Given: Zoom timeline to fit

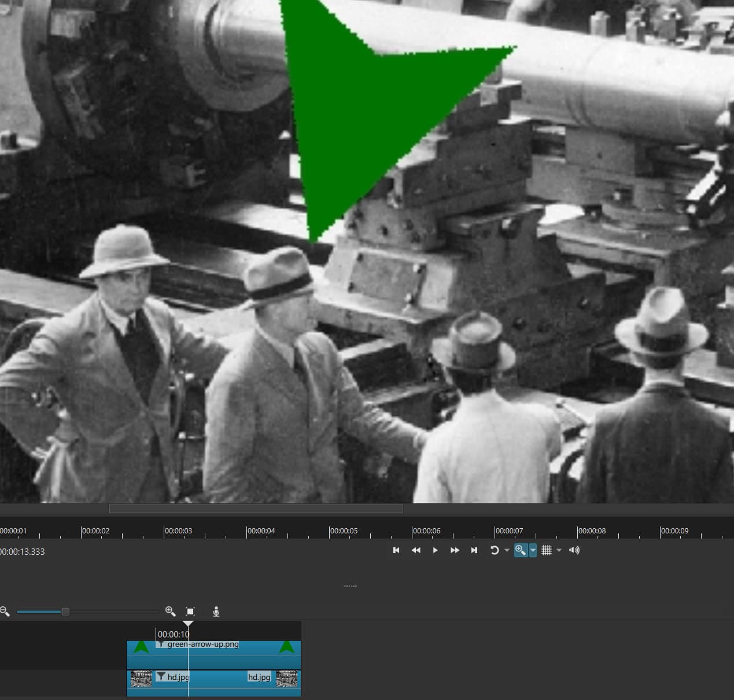Looking at the screenshot, I should point(190,611).
